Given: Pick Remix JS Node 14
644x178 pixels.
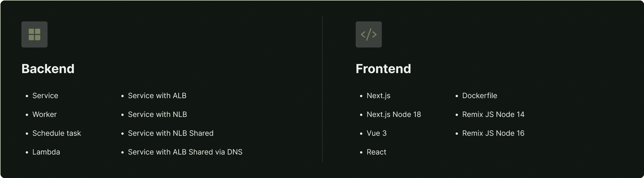Looking at the screenshot, I should tap(493, 114).
